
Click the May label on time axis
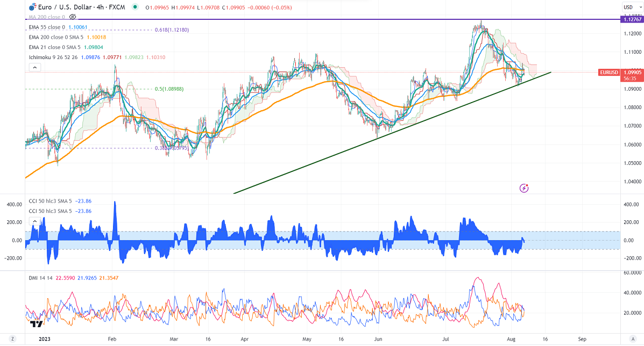[x=307, y=339]
